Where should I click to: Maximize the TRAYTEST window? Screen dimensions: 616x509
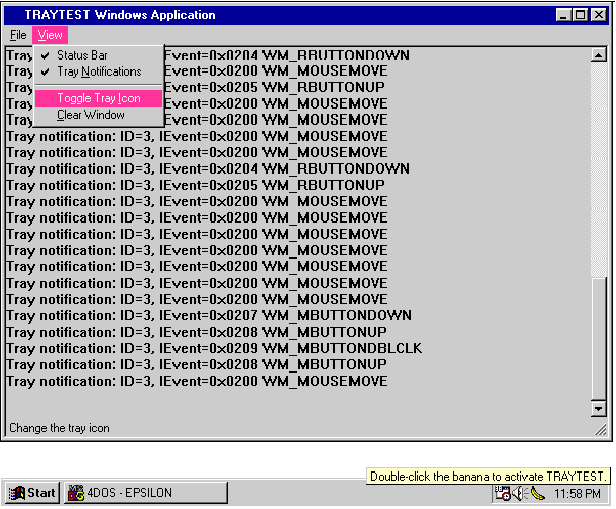click(x=581, y=15)
